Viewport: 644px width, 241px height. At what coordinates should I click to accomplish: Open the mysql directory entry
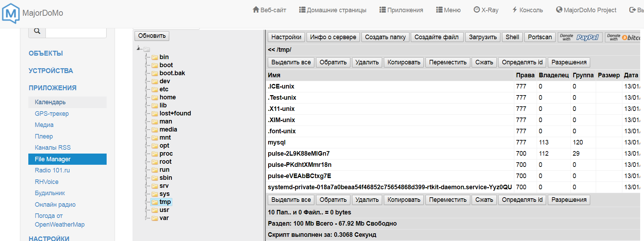pyautogui.click(x=277, y=142)
